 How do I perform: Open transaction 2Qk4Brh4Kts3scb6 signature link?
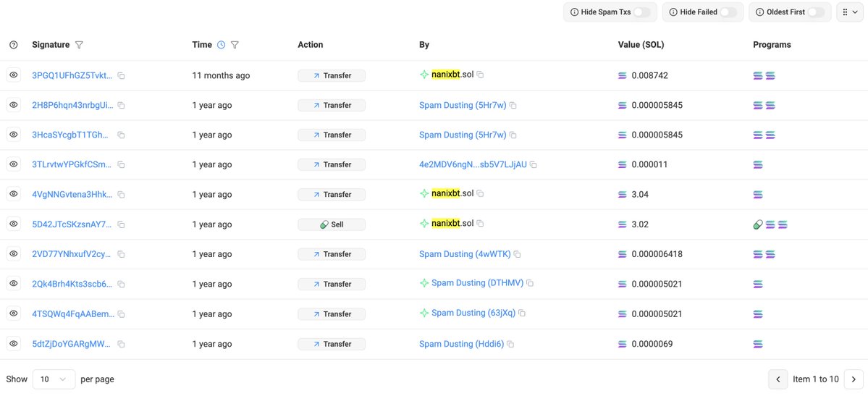point(72,284)
